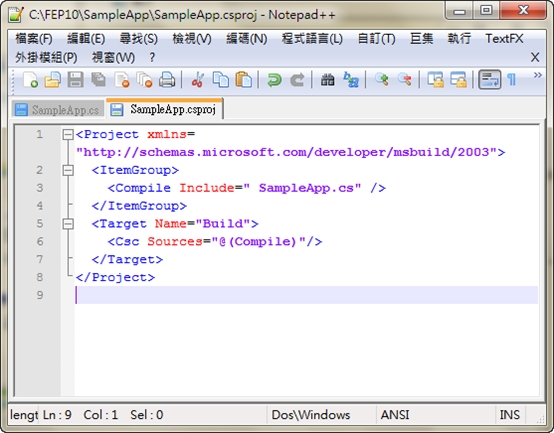Click the Paste clipboard icon
This screenshot has height=433, width=554.
coord(243,79)
